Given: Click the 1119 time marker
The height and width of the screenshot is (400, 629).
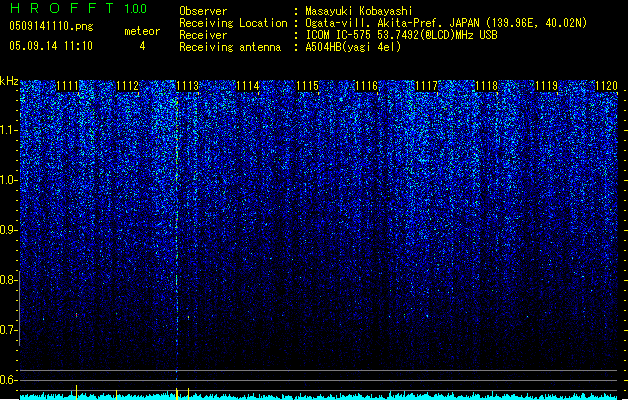Looking at the screenshot, I should click(547, 86).
